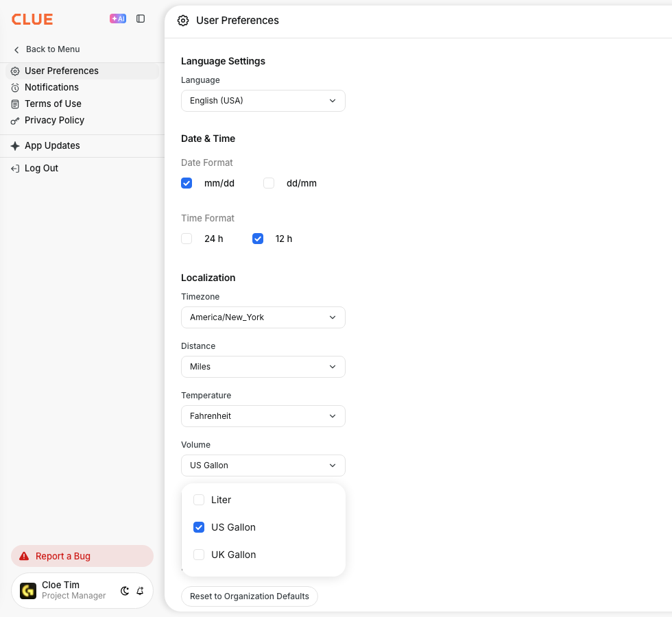Collapse the sidebar panel icon
The width and height of the screenshot is (672, 617).
click(141, 19)
